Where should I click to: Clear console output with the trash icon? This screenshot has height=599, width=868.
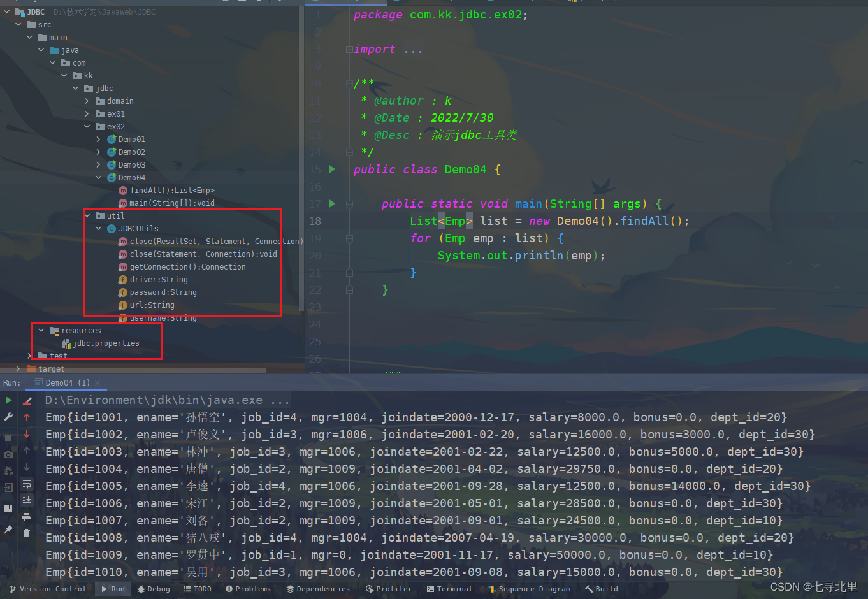27,533
